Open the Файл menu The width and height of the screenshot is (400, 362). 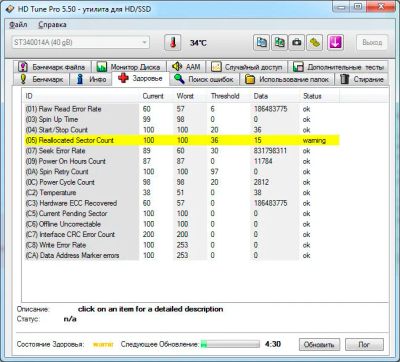point(18,25)
